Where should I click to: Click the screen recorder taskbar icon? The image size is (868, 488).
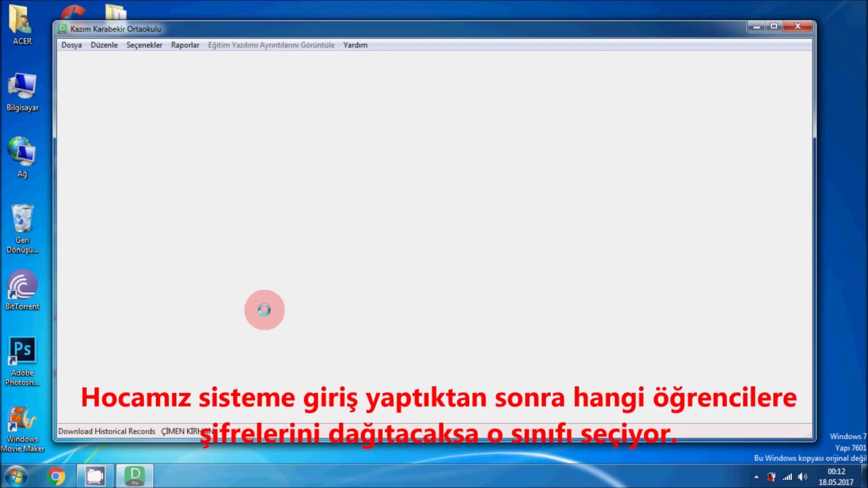95,476
